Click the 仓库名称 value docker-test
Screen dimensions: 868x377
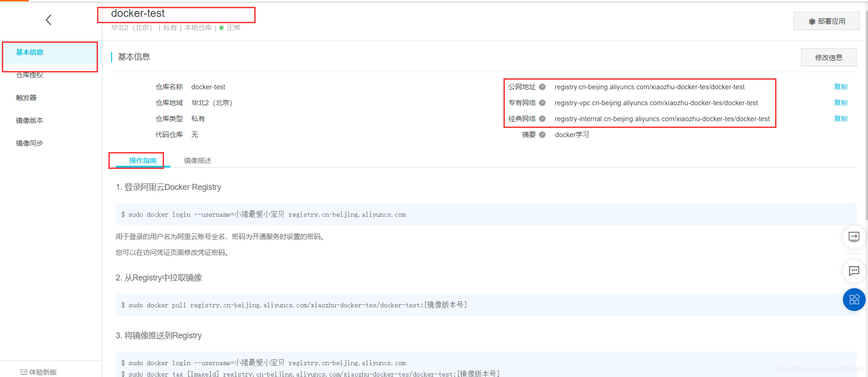[x=208, y=87]
